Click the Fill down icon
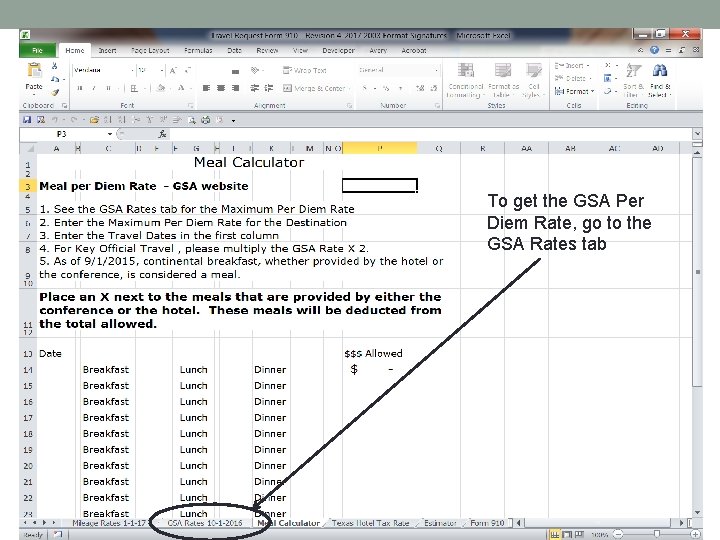This screenshot has width=720, height=540. [608, 78]
